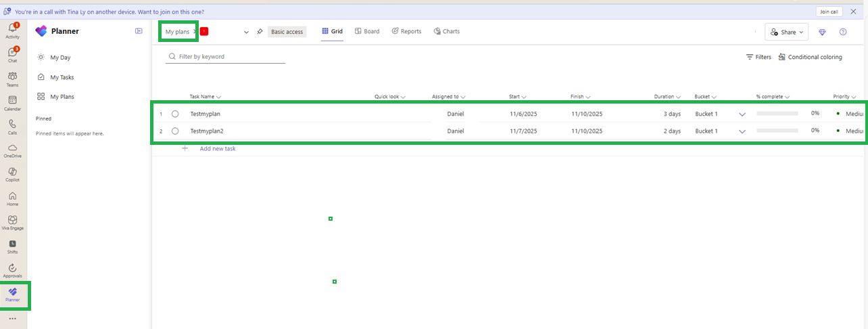Click the 3 days duration cell

click(671, 114)
